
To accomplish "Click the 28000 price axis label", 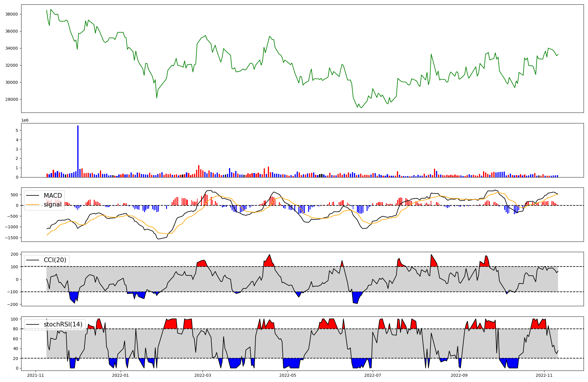I will click(x=12, y=99).
